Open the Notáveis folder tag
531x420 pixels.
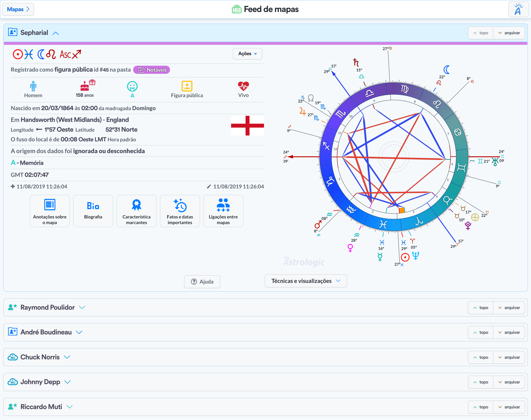152,70
